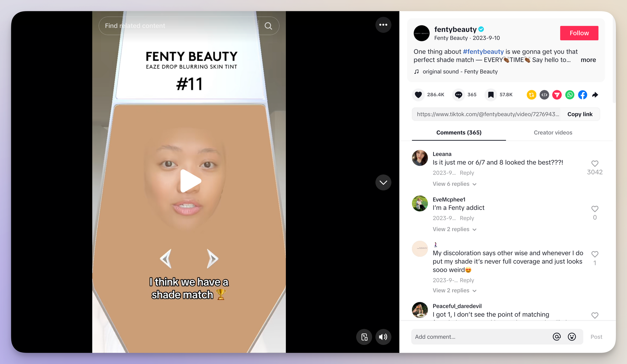Open Peaceful_daredevil's profile picture
Viewport: 627px width, 364px height.
point(420,310)
